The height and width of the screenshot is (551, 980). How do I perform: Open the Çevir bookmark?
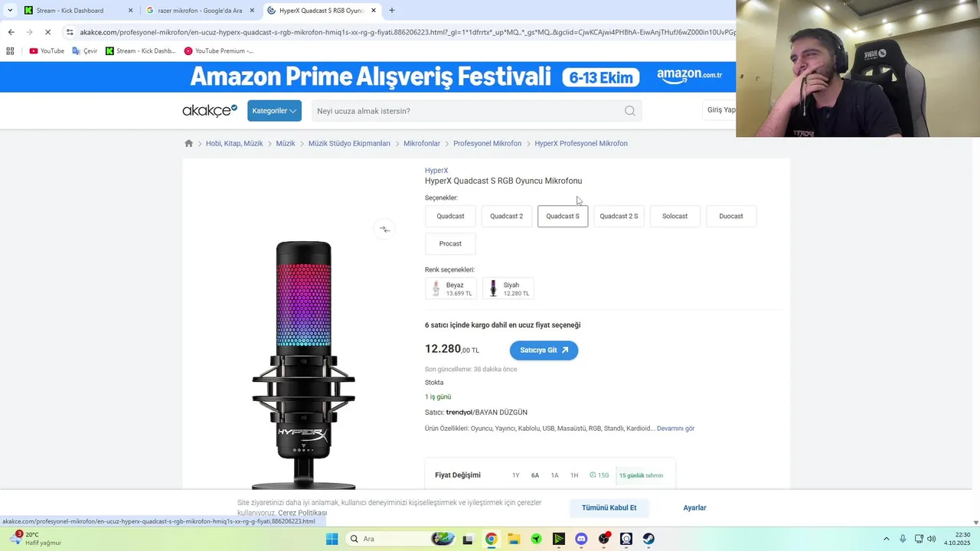click(85, 51)
